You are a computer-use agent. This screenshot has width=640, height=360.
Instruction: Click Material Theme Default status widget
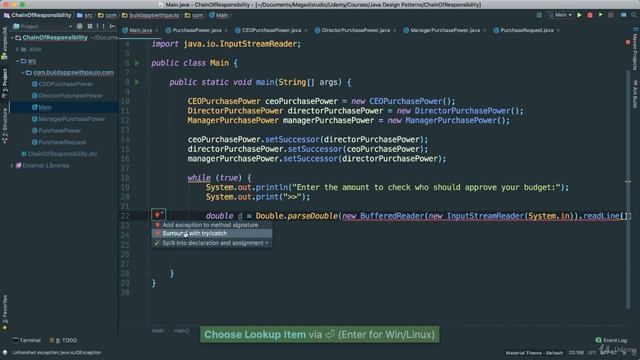(x=534, y=353)
